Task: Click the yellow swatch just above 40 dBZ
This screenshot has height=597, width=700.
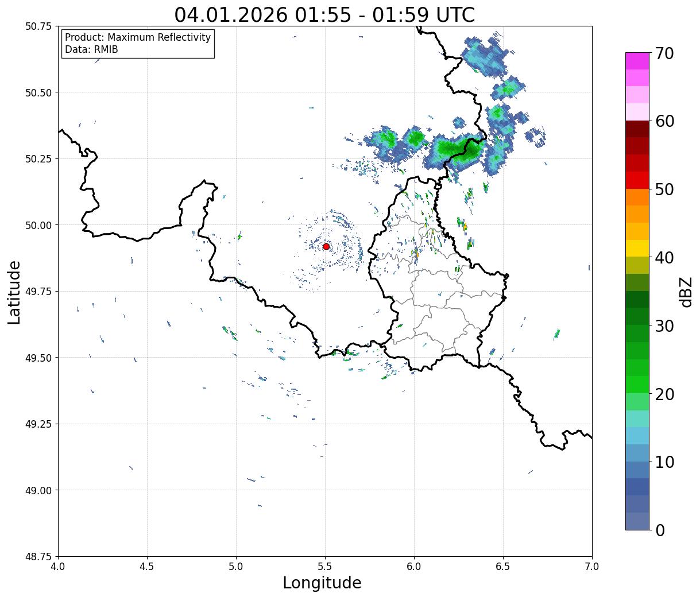Action: pos(637,249)
